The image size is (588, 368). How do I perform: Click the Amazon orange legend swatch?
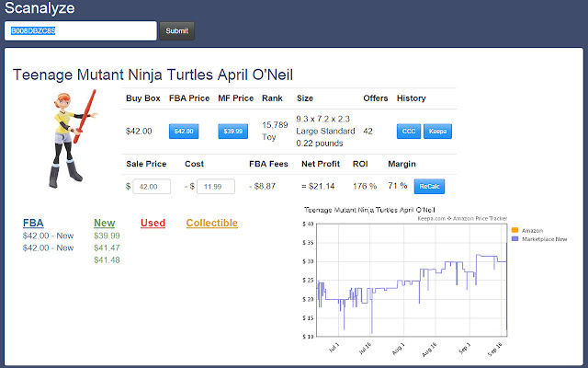coord(514,230)
